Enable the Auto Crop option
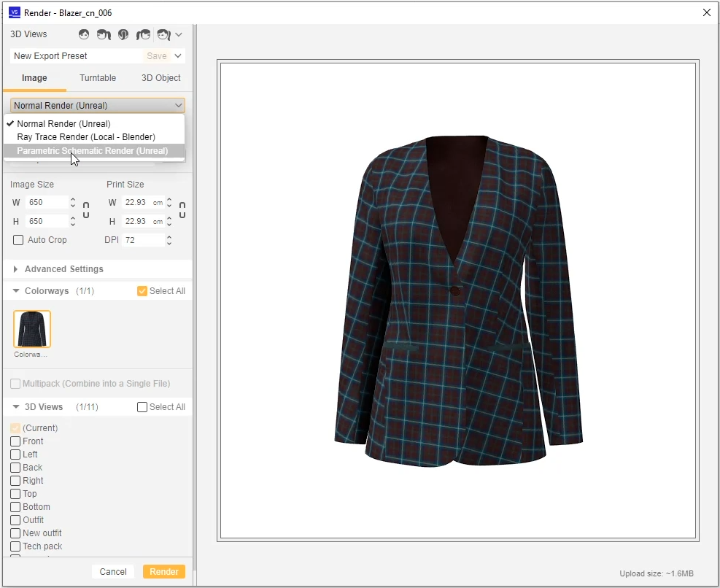Image resolution: width=720 pixels, height=588 pixels. pyautogui.click(x=17, y=240)
